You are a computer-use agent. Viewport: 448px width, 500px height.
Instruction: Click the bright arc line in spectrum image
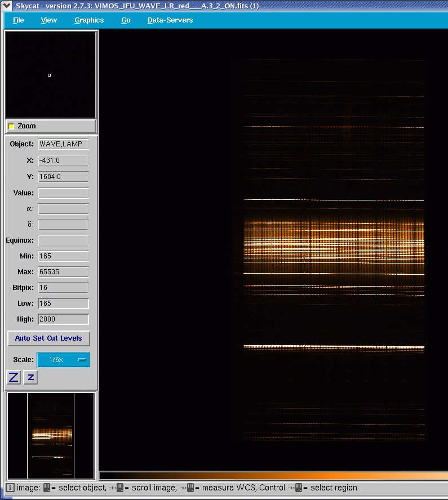[334, 347]
